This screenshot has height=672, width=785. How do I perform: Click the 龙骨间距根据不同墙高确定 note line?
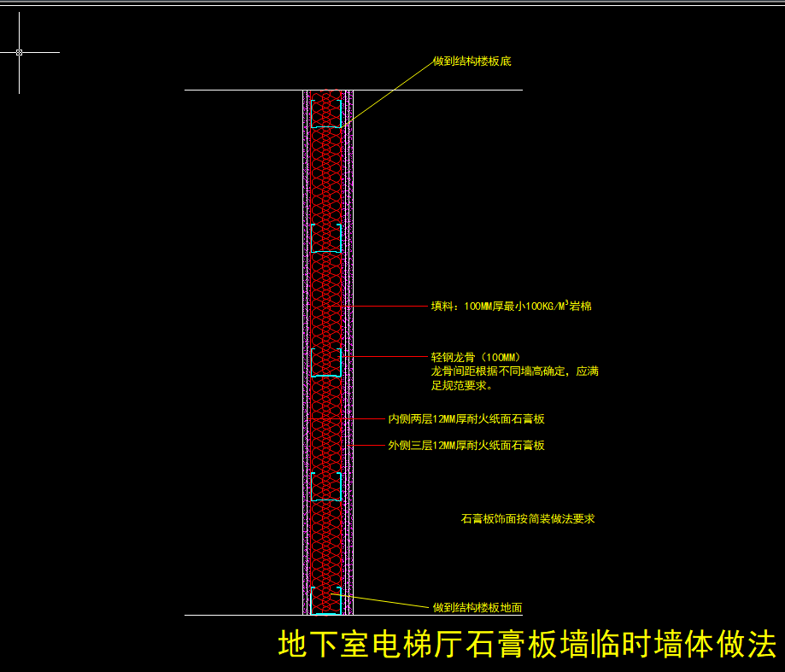[x=514, y=371]
